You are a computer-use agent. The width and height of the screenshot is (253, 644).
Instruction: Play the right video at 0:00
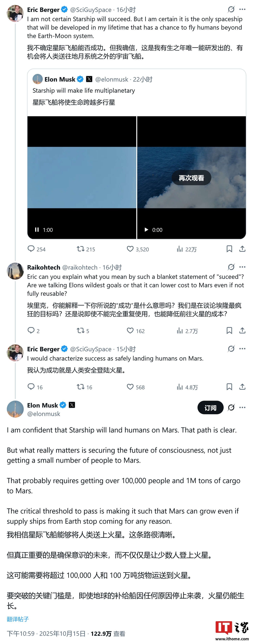pyautogui.click(x=147, y=230)
